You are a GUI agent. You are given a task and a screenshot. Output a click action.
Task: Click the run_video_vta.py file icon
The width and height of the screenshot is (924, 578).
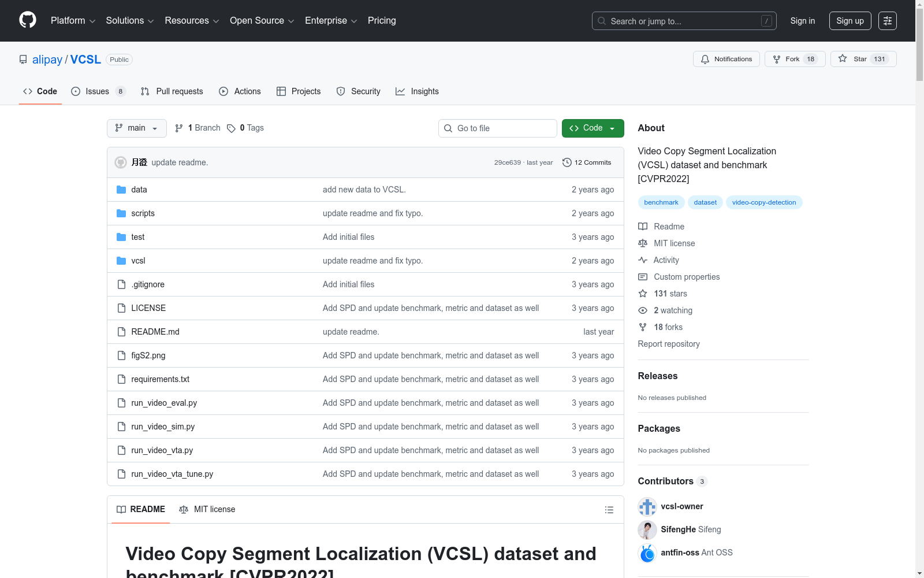[121, 450]
